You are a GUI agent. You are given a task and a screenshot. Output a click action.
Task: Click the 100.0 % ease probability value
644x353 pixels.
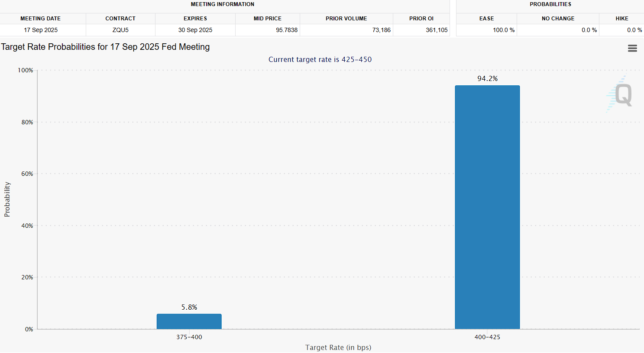(x=504, y=30)
